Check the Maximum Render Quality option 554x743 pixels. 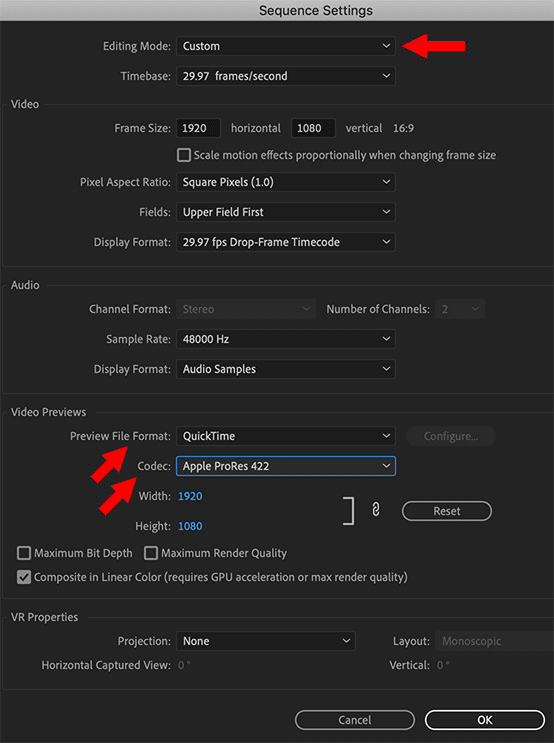pyautogui.click(x=151, y=553)
